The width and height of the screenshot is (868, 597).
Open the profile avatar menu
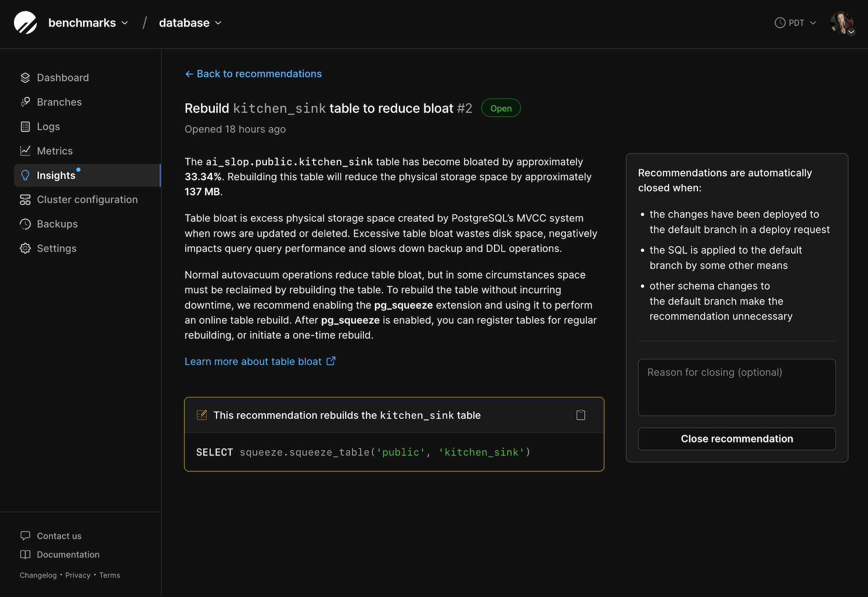[x=842, y=23]
